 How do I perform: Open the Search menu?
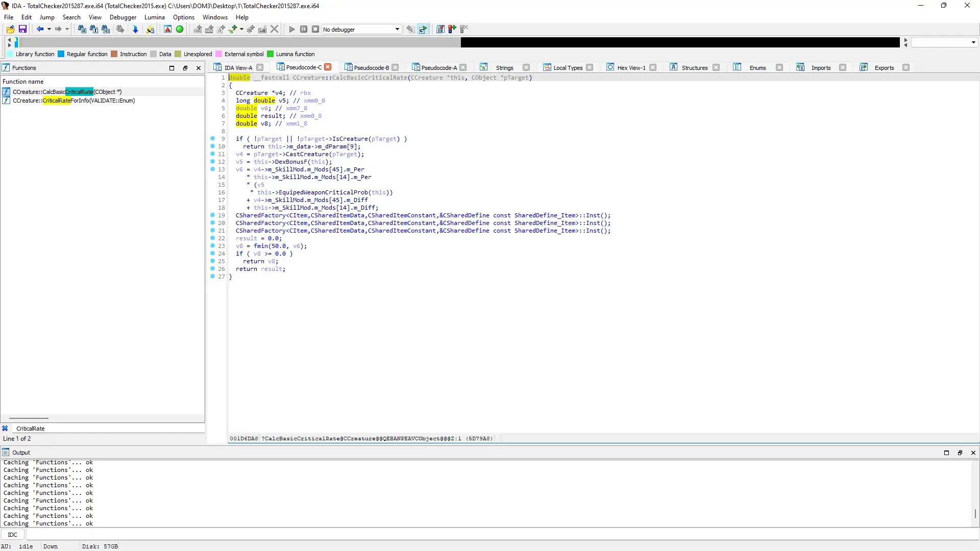click(x=71, y=17)
